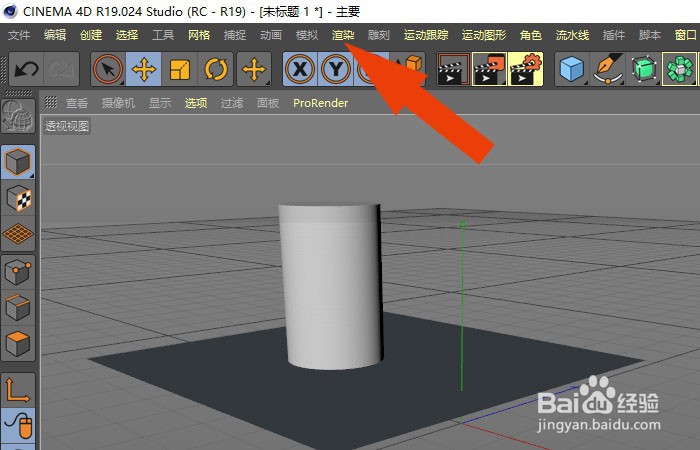
Task: Open the 模拟 menu
Action: [307, 35]
